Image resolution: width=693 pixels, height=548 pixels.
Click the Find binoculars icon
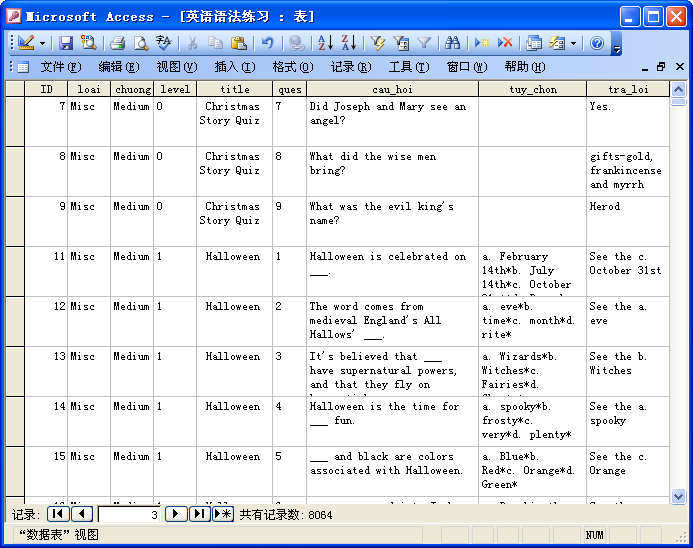pyautogui.click(x=452, y=43)
